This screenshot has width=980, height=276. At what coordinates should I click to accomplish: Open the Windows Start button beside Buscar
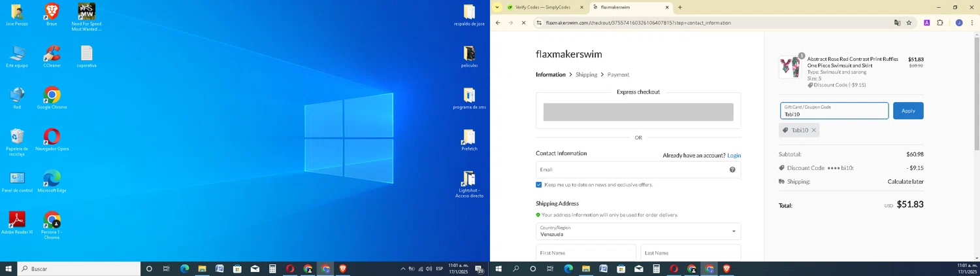(8, 269)
